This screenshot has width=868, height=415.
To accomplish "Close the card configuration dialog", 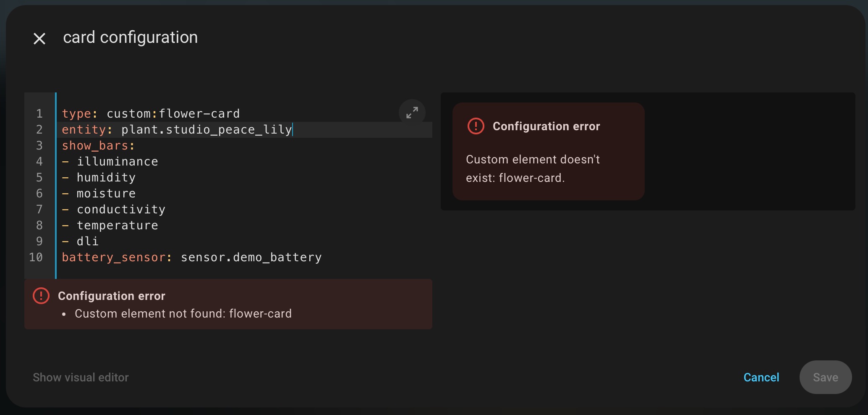I will (39, 39).
